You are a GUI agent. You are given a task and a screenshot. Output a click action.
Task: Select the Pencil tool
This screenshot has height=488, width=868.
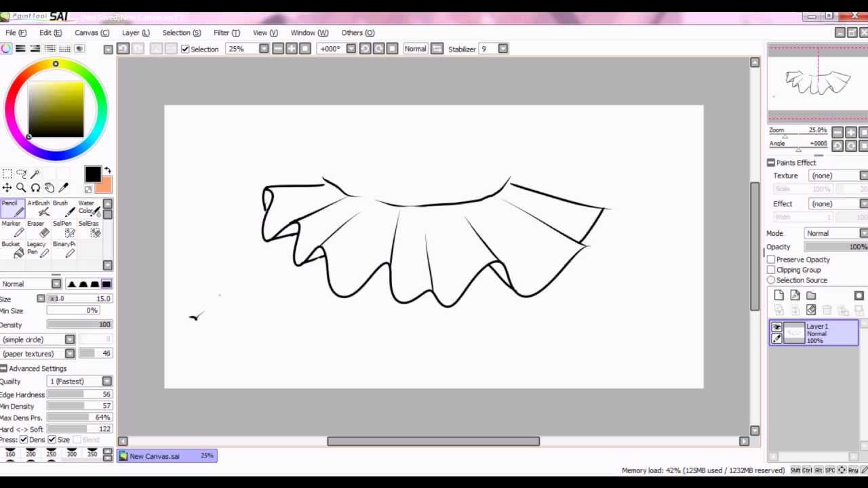(13, 209)
